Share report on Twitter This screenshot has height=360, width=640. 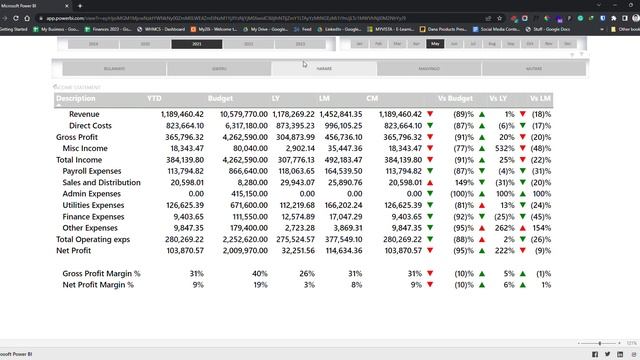(x=607, y=354)
